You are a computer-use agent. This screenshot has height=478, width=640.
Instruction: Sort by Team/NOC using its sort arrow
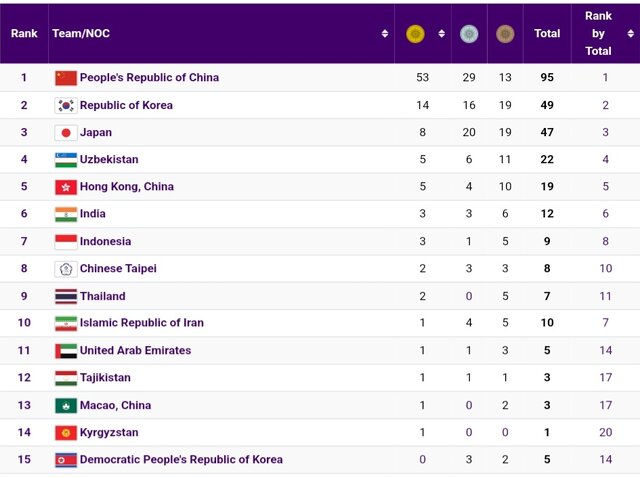[385, 34]
